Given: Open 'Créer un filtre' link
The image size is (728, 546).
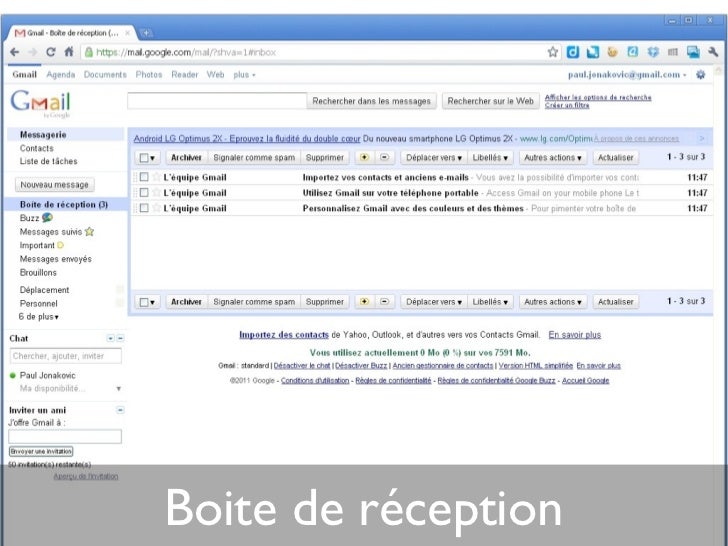Looking at the screenshot, I should pyautogui.click(x=567, y=105).
